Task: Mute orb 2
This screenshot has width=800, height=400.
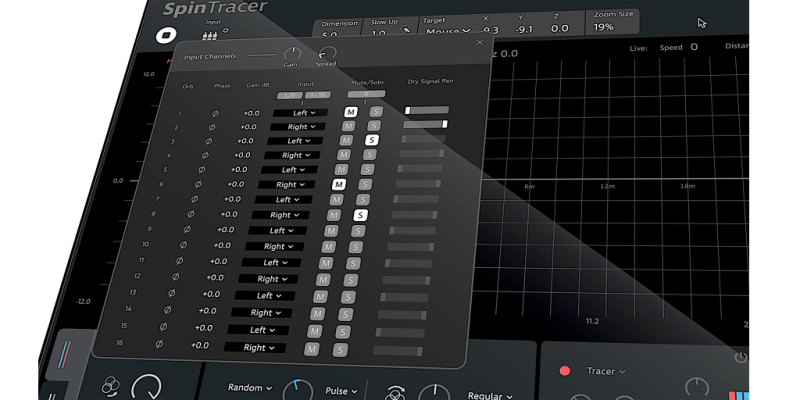Action: (x=348, y=126)
